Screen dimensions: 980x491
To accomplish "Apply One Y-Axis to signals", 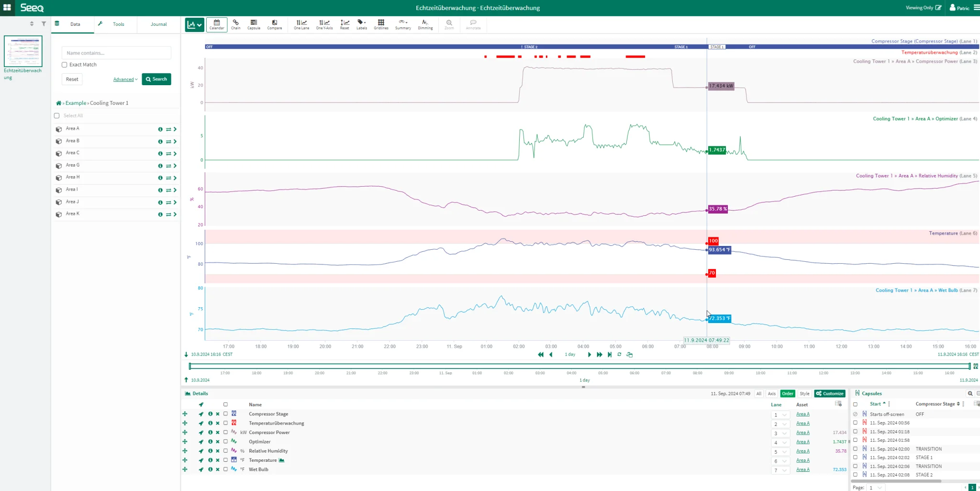I will 324,24.
